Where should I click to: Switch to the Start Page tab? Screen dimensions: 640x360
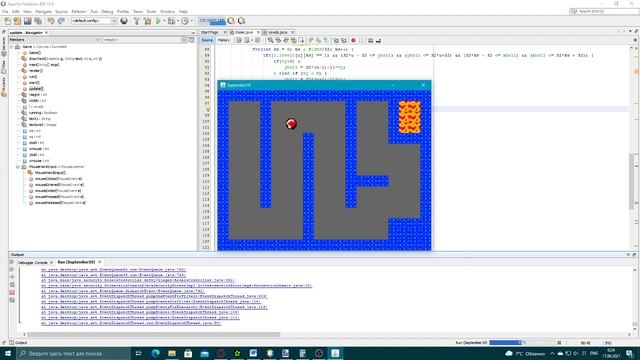[210, 32]
